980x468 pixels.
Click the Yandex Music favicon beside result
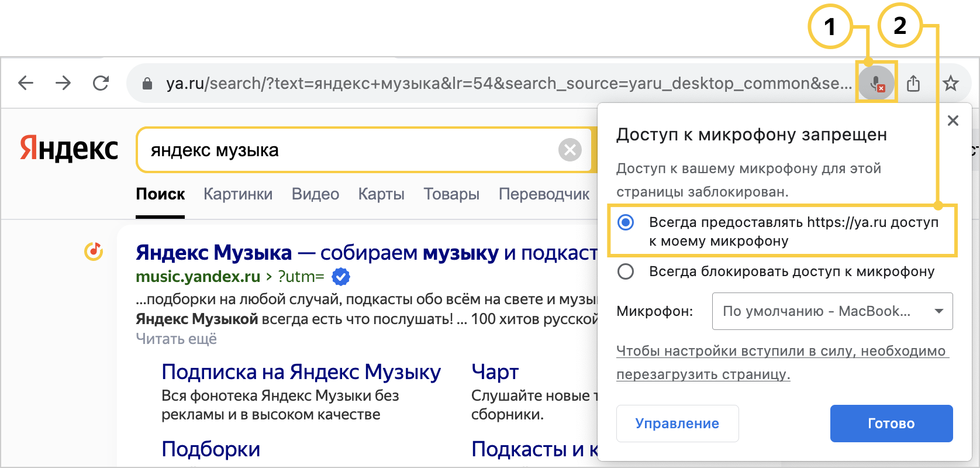94,252
